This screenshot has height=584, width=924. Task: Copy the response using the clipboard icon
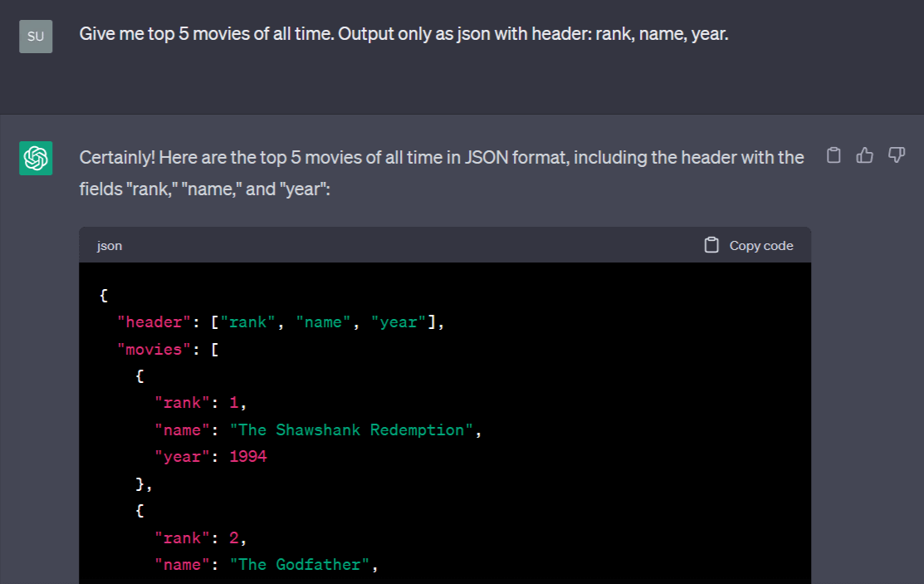(x=834, y=155)
